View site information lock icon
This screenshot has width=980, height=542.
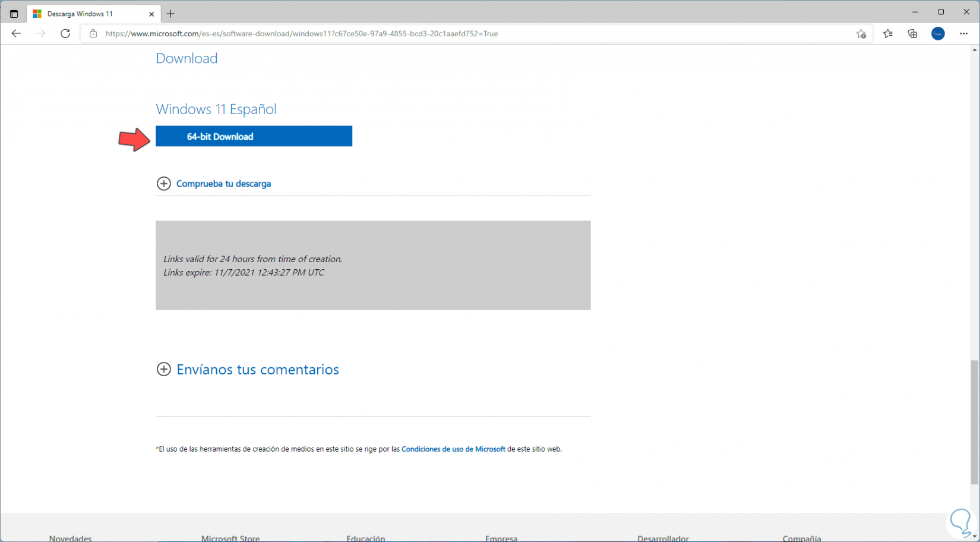tap(93, 34)
